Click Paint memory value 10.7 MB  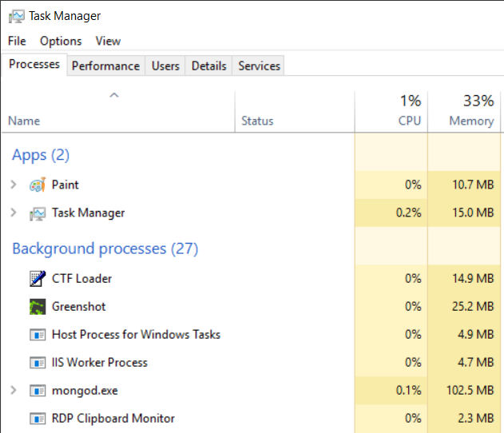coord(473,185)
